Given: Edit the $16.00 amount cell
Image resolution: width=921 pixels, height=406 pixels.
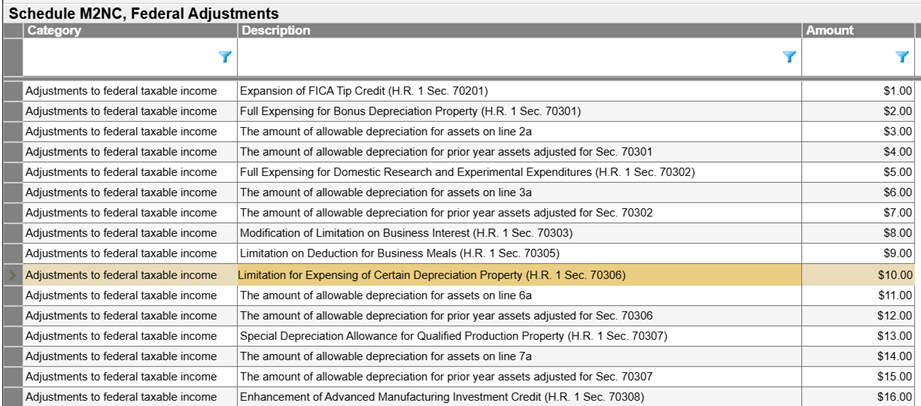Looking at the screenshot, I should coord(858,397).
